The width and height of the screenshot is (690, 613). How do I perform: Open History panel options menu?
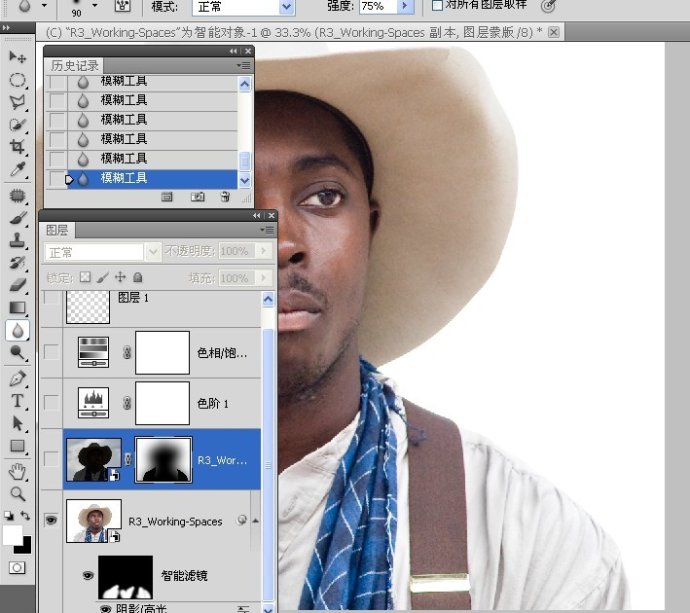tap(244, 66)
